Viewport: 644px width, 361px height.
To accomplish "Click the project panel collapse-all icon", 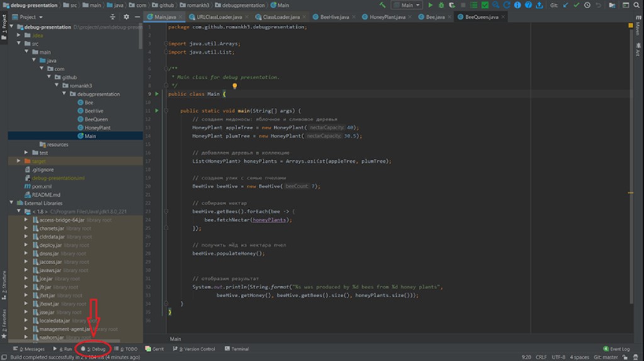I will pos(113,17).
